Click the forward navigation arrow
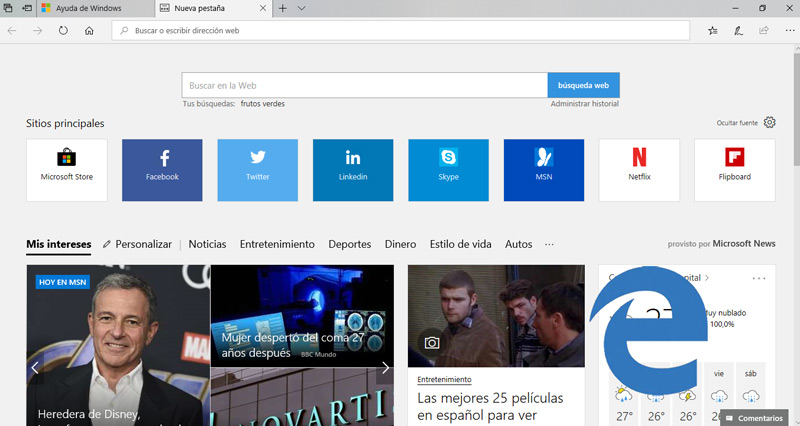The image size is (800, 426). tap(37, 31)
